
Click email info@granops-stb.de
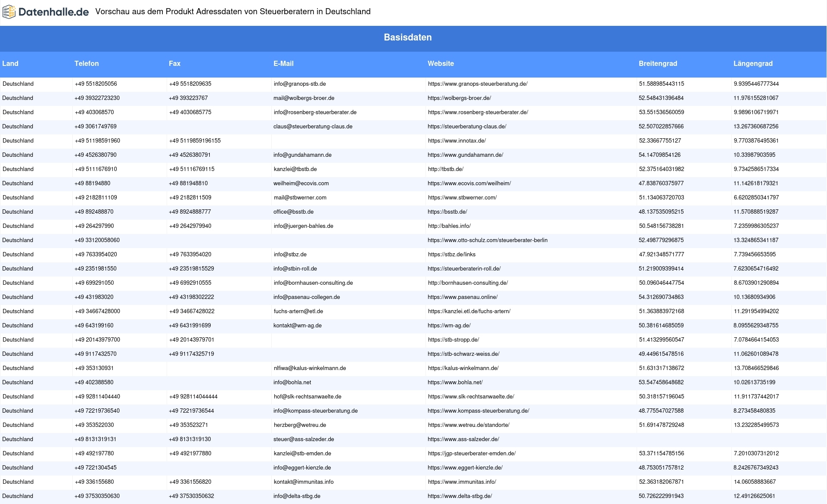pyautogui.click(x=300, y=84)
